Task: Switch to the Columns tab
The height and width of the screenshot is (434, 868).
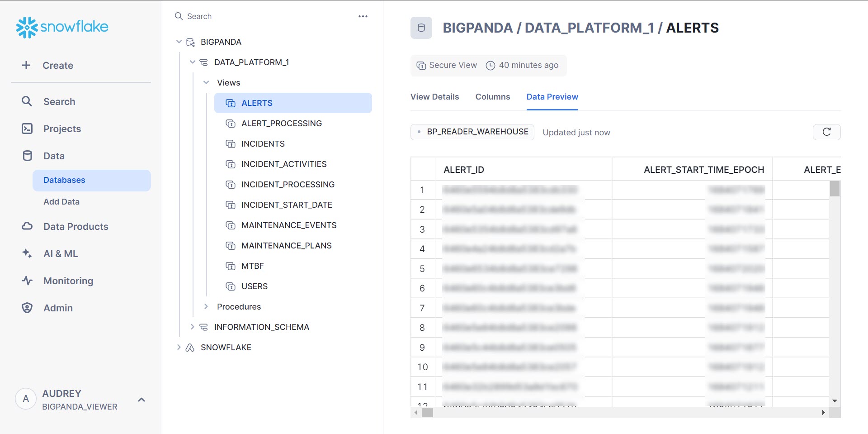Action: click(x=493, y=97)
